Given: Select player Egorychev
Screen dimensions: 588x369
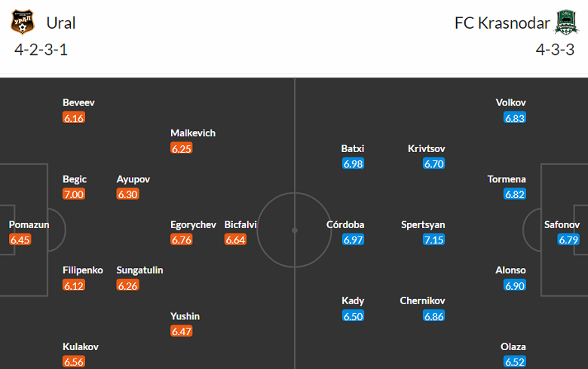Looking at the screenshot, I should 194,224.
